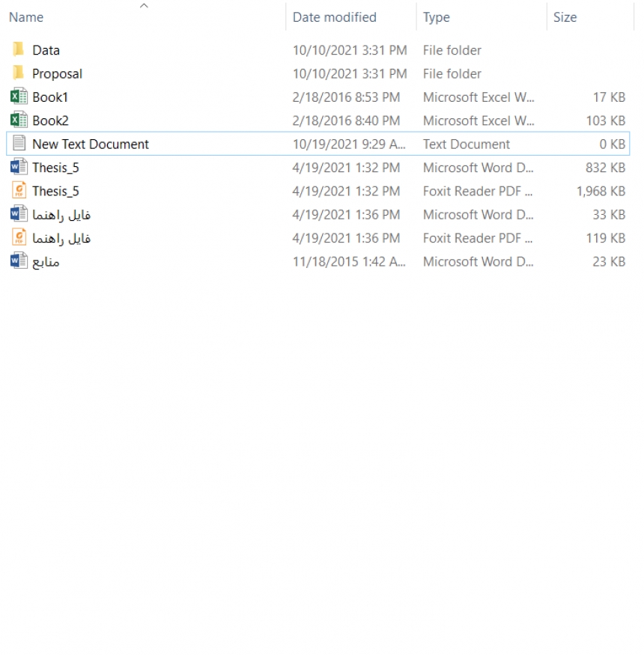Screen dimensions: 644x655
Task: Sort files by the Type column header
Action: click(437, 17)
